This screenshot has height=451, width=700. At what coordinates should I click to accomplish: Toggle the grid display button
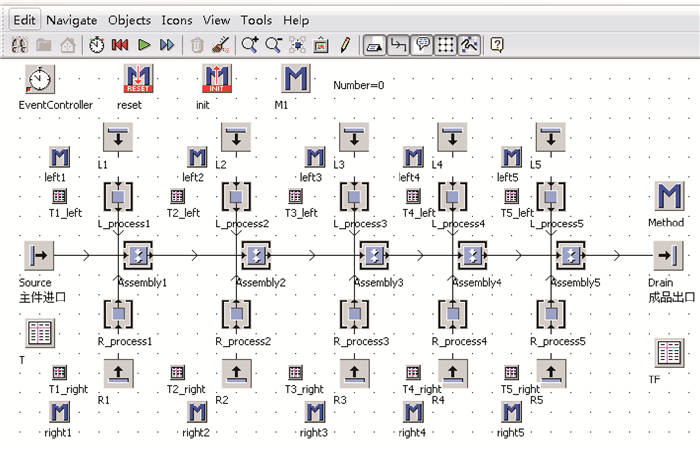point(447,45)
